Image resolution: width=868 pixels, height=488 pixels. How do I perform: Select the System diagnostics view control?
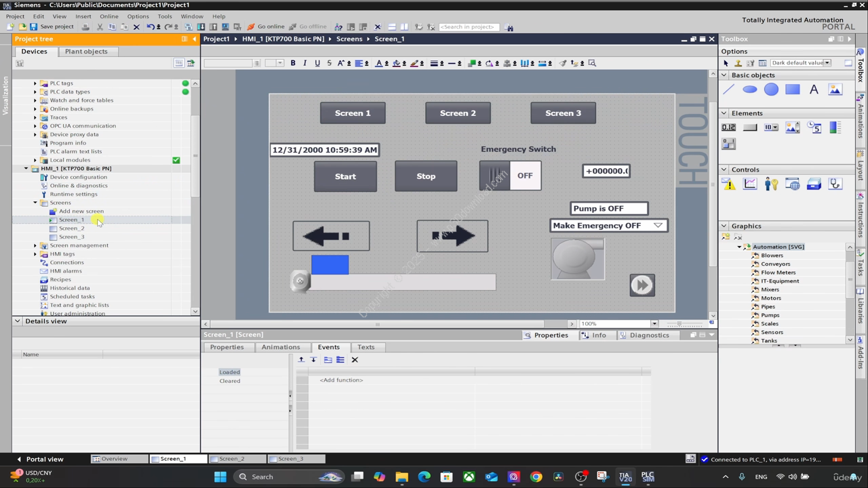click(835, 184)
